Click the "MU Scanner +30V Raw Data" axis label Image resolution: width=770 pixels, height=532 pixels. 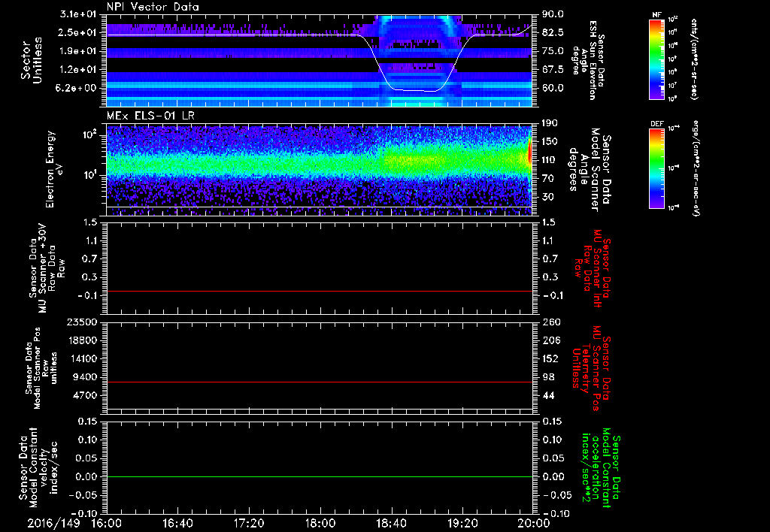click(x=47, y=268)
